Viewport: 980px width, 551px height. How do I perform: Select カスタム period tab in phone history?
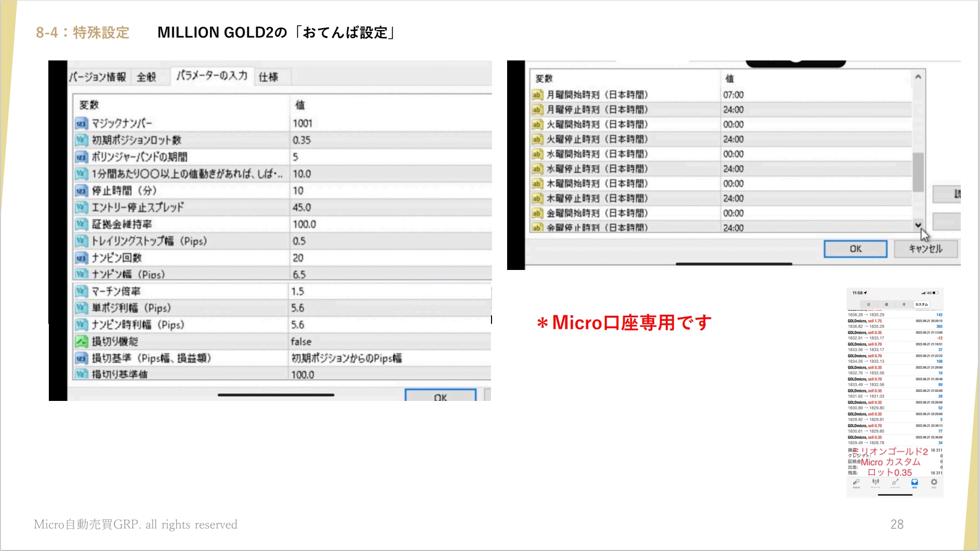(922, 304)
